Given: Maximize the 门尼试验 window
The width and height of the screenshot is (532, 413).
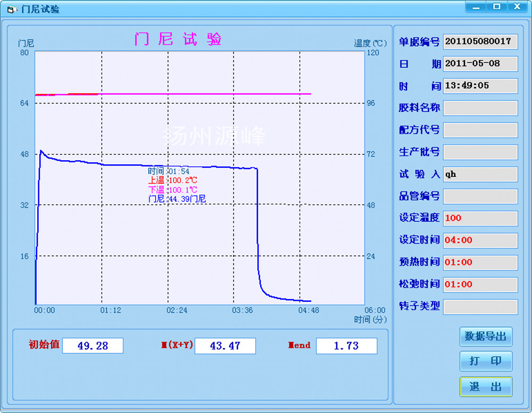Looking at the screenshot, I should [497, 7].
